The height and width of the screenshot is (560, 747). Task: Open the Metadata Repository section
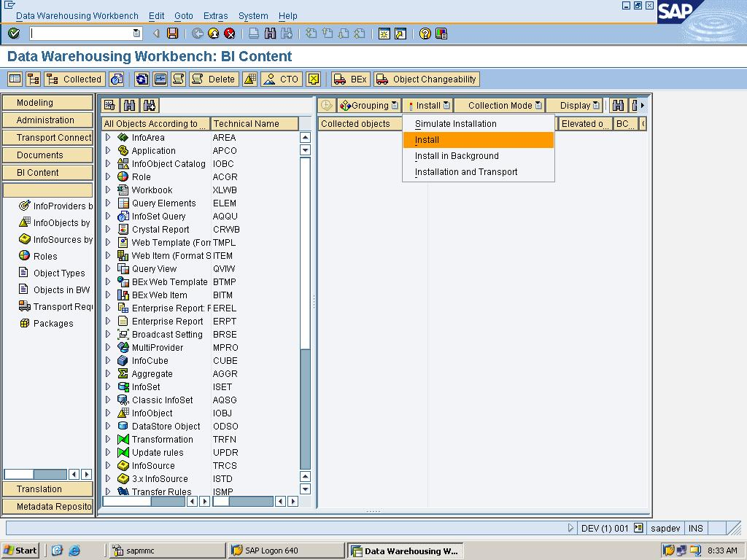coord(47,507)
